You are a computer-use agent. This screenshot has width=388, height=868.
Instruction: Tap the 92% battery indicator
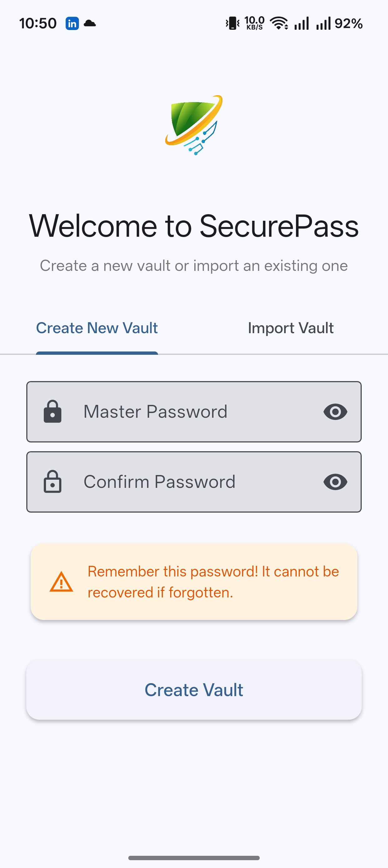[x=348, y=23]
